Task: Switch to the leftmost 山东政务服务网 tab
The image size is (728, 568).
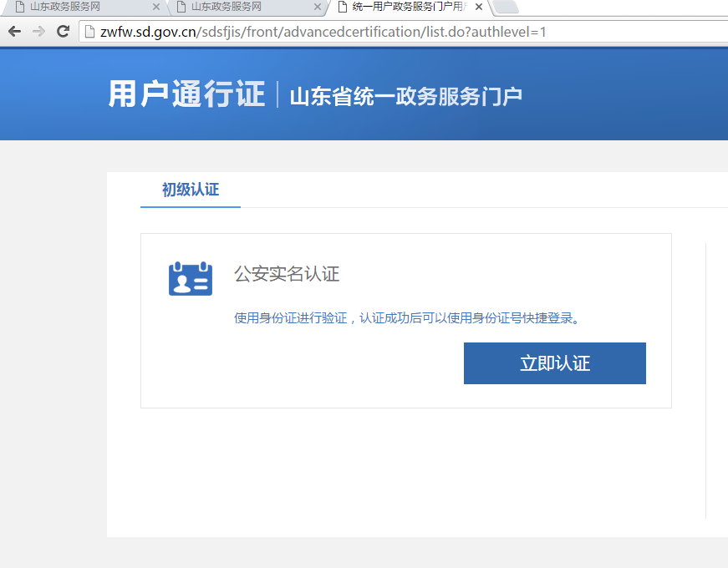Action: click(75, 7)
